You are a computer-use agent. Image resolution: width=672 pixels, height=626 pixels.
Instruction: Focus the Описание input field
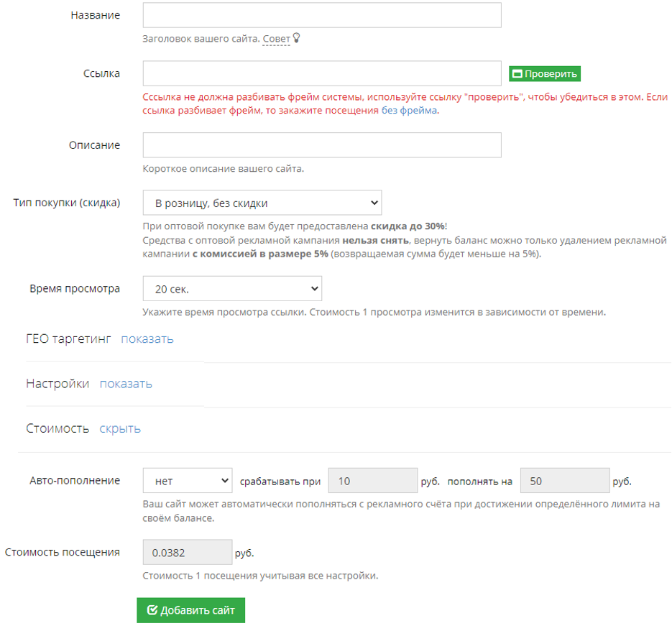322,145
